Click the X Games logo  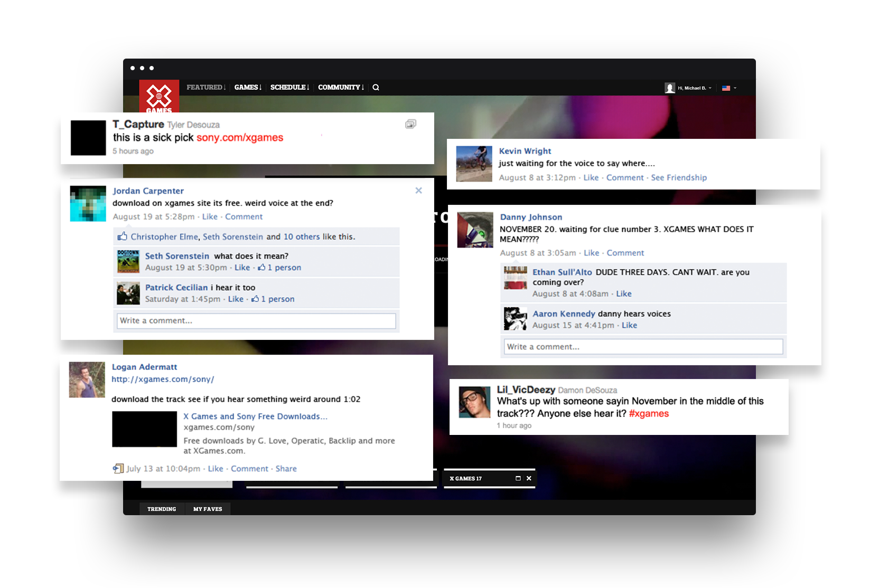pyautogui.click(x=159, y=96)
